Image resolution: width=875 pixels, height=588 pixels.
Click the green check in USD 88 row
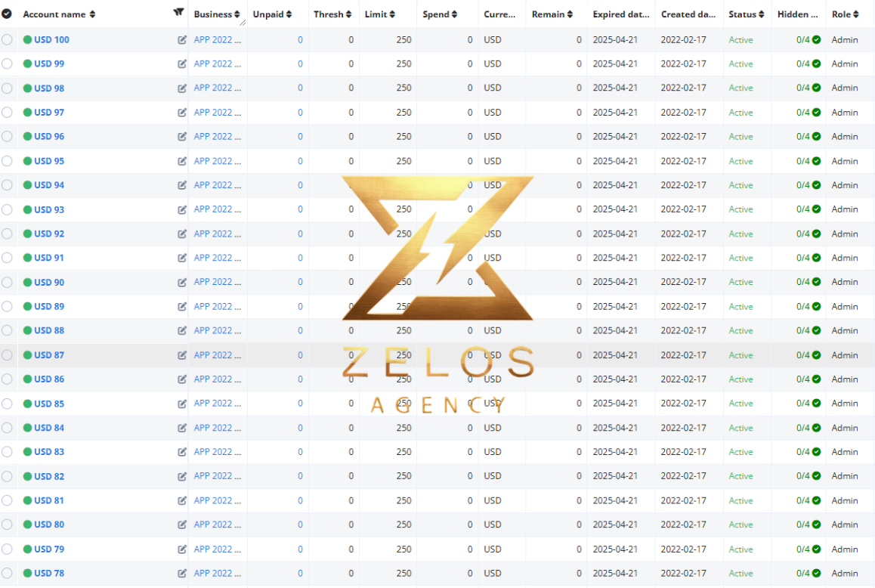[x=816, y=330]
